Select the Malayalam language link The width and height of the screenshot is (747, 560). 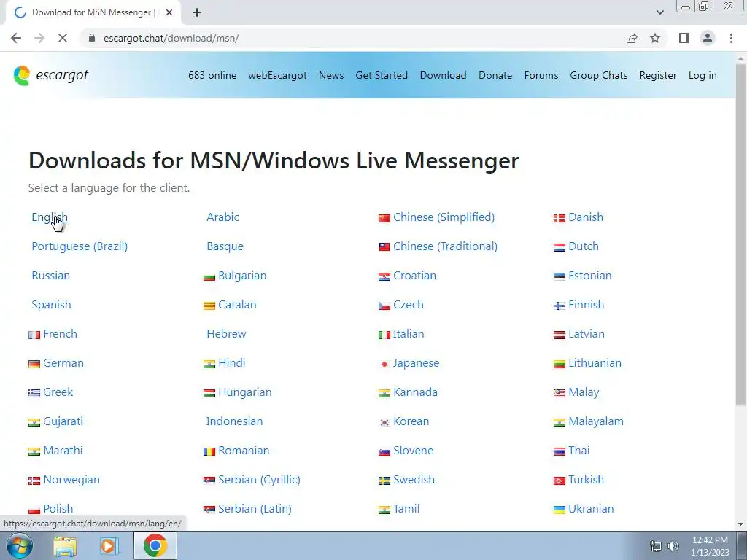tap(596, 421)
